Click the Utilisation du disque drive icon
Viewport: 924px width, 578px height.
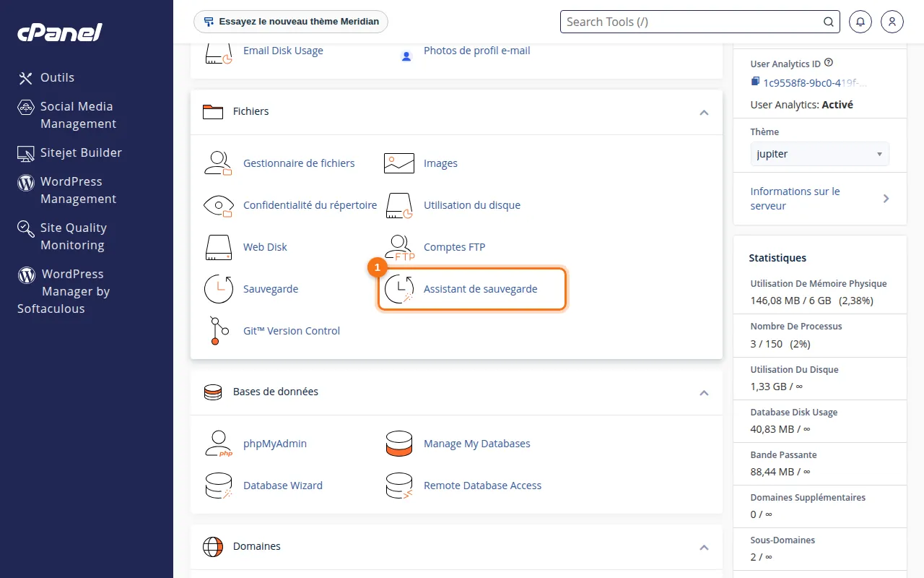[399, 205]
